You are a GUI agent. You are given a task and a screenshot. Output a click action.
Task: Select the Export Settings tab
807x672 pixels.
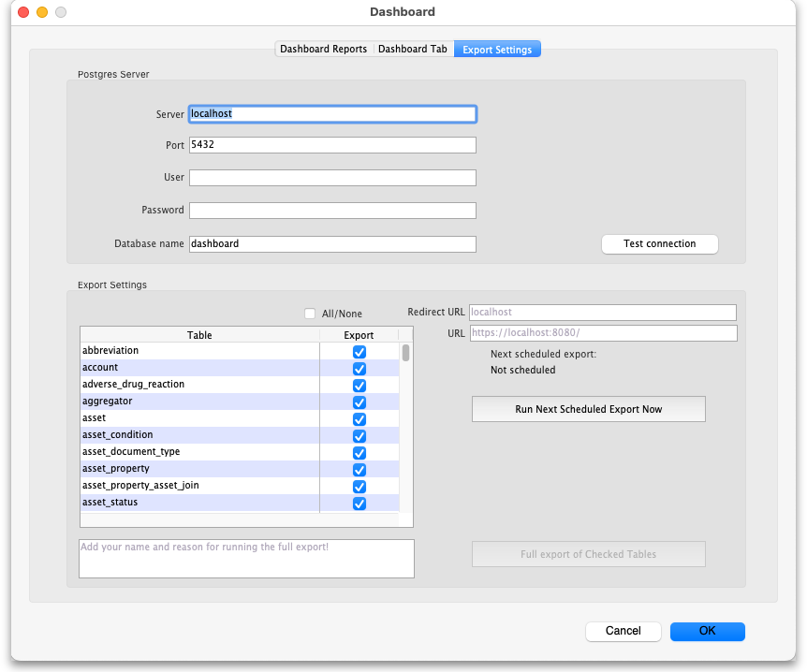tap(497, 49)
